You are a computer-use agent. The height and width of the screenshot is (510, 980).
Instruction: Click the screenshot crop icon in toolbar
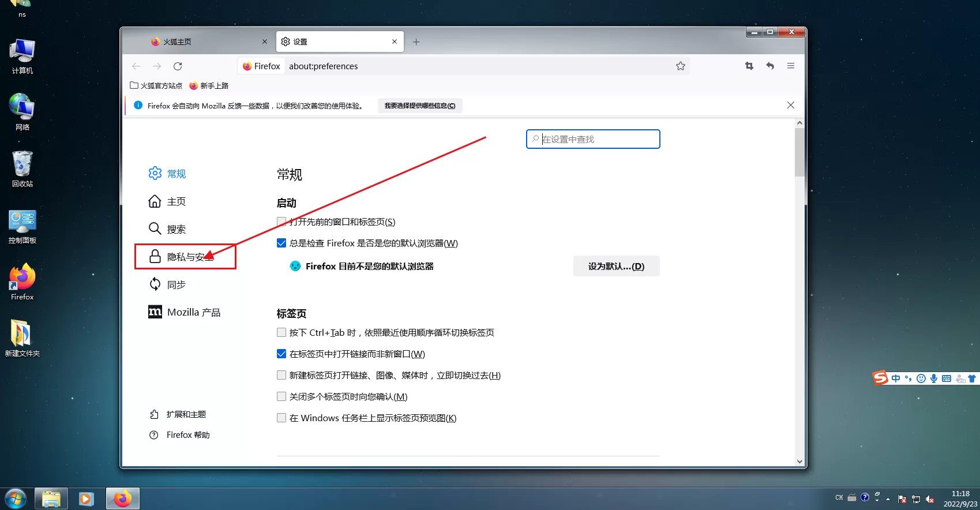749,66
